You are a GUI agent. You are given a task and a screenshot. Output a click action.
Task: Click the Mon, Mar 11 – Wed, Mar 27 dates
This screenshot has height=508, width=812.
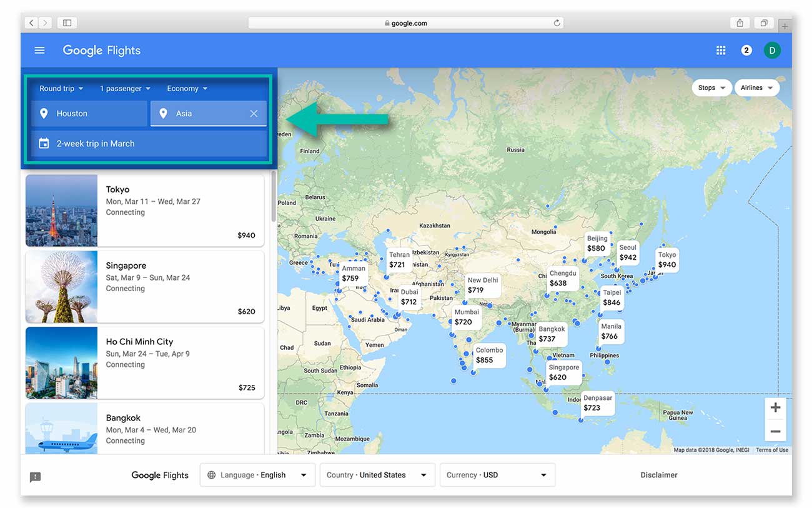[x=153, y=201]
